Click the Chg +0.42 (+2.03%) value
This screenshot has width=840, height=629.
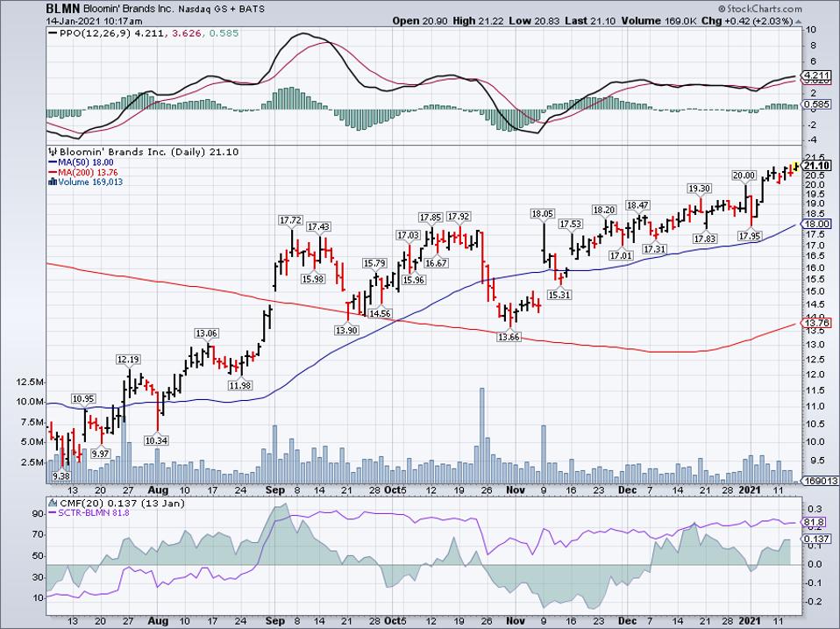pos(747,21)
